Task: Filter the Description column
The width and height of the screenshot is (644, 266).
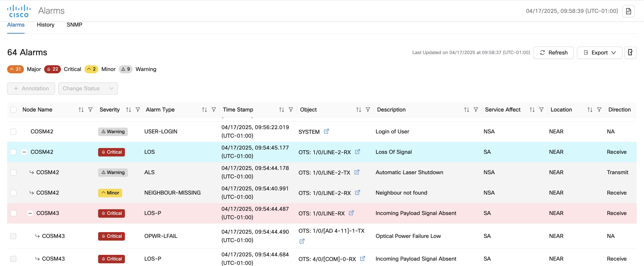Action: click(x=476, y=110)
